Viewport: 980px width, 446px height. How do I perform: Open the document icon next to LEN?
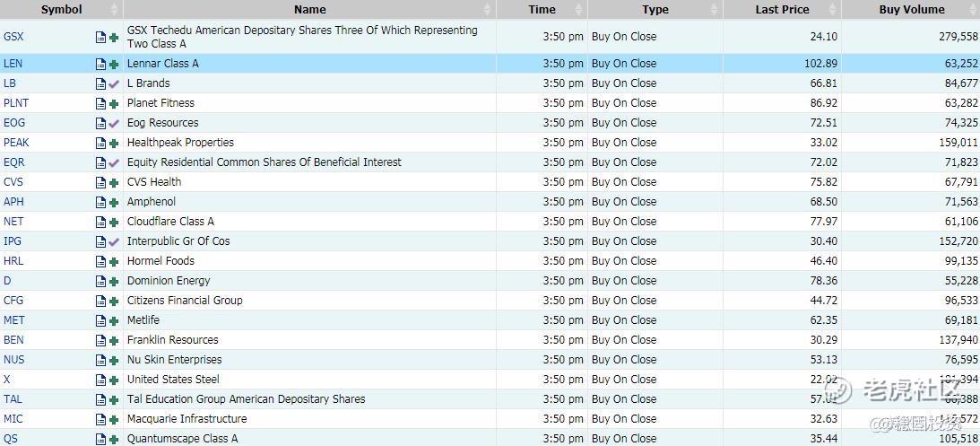pos(100,64)
